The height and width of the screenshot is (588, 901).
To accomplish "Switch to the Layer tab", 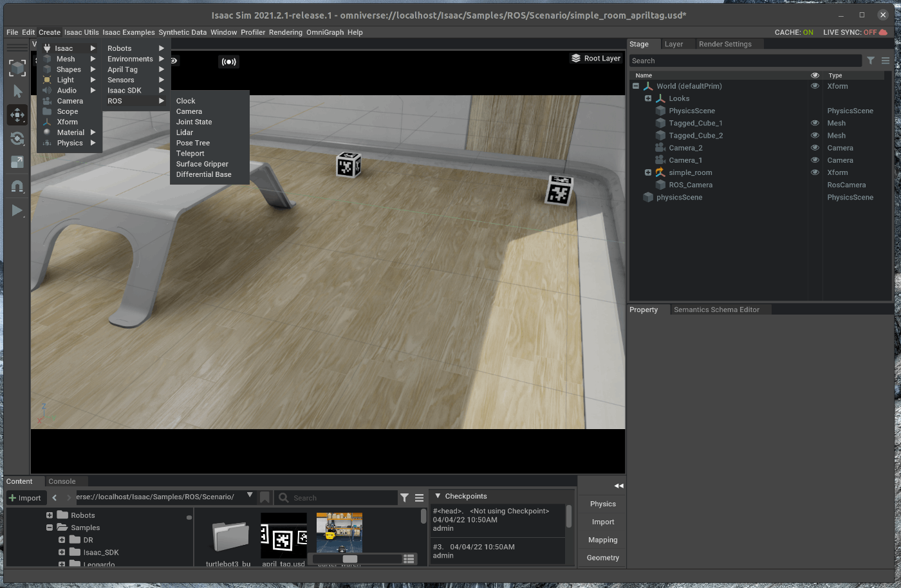I will click(x=674, y=44).
